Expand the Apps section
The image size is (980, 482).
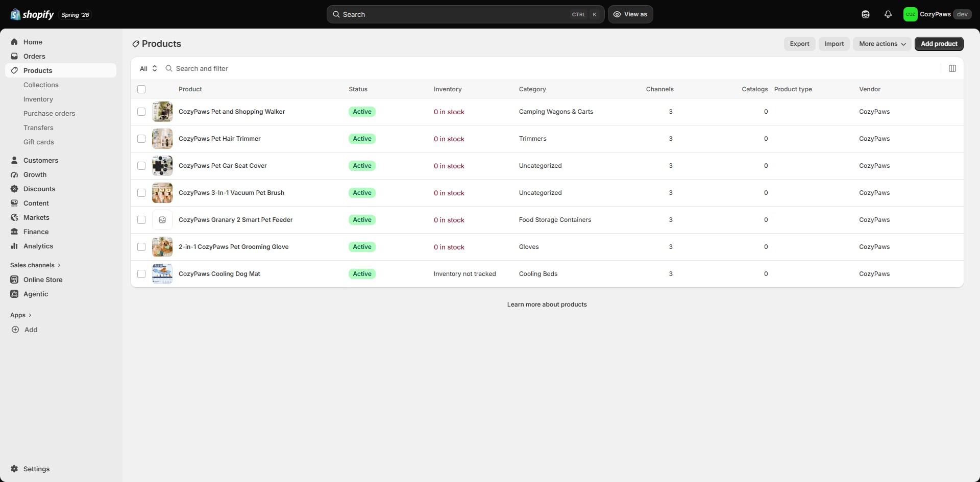click(x=21, y=315)
